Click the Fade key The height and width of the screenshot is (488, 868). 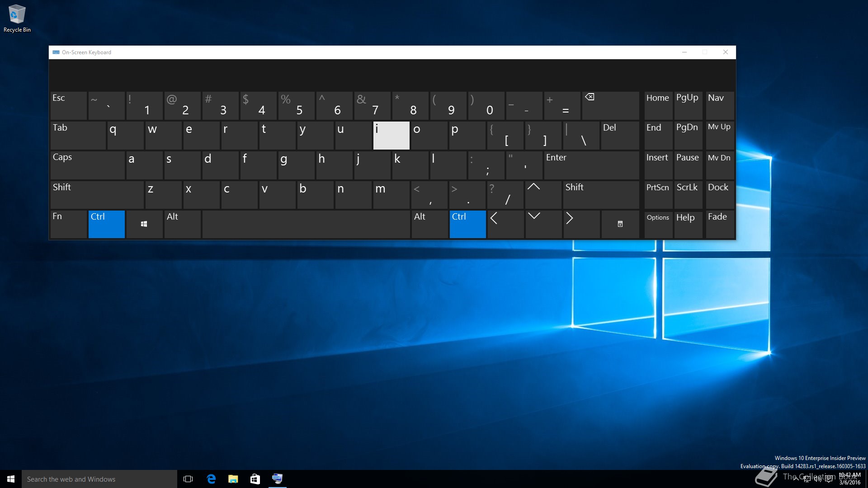pyautogui.click(x=720, y=224)
